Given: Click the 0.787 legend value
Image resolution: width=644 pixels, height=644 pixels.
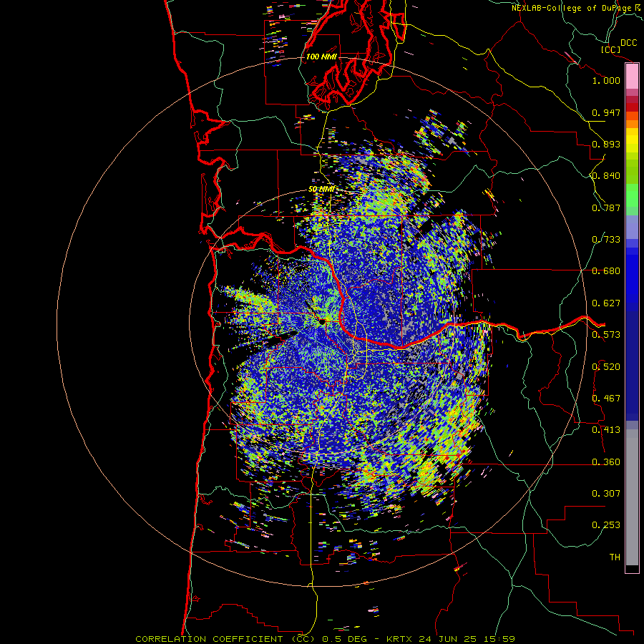Looking at the screenshot, I should [606, 208].
